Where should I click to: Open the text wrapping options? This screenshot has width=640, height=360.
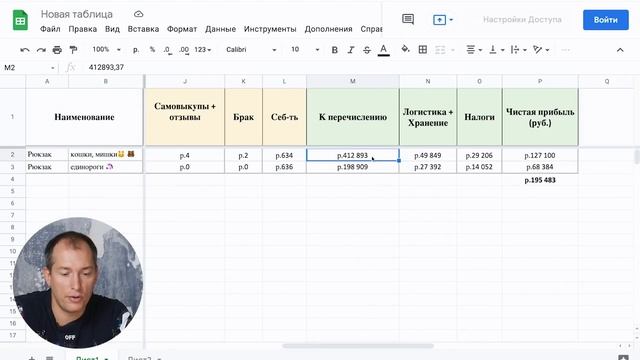(x=518, y=50)
